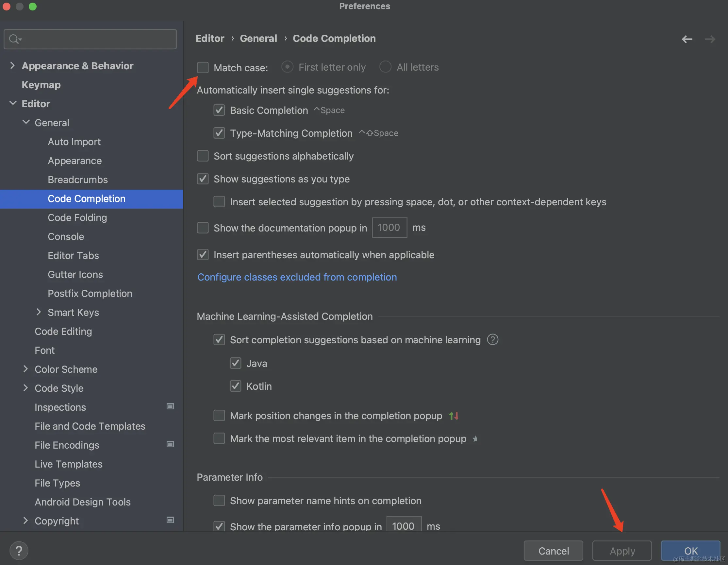Toggle Sort suggestions alphabetically checkbox

(203, 156)
